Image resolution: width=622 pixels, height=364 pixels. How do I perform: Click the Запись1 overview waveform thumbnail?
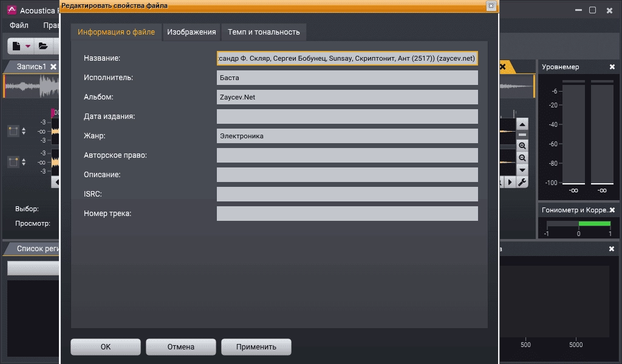[x=32, y=86]
